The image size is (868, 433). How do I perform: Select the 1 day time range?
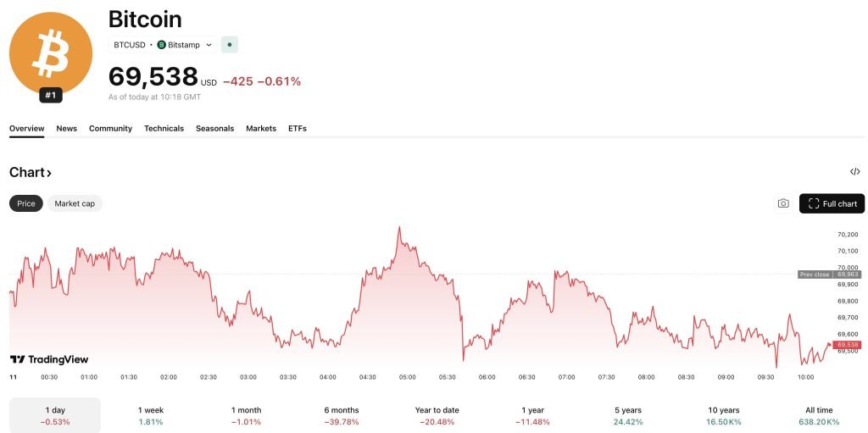coord(55,415)
